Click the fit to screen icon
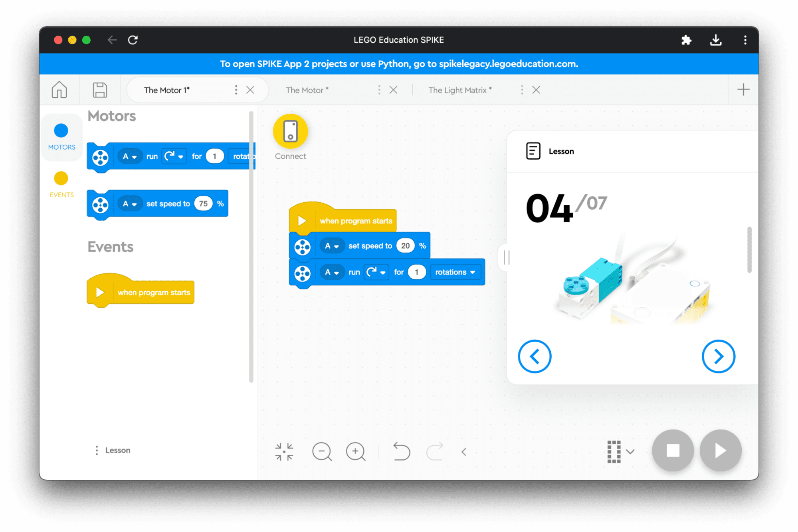 [x=284, y=451]
